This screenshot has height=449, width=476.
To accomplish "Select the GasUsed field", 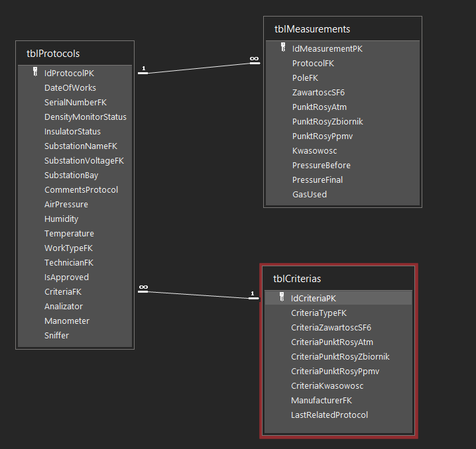I will point(310,194).
